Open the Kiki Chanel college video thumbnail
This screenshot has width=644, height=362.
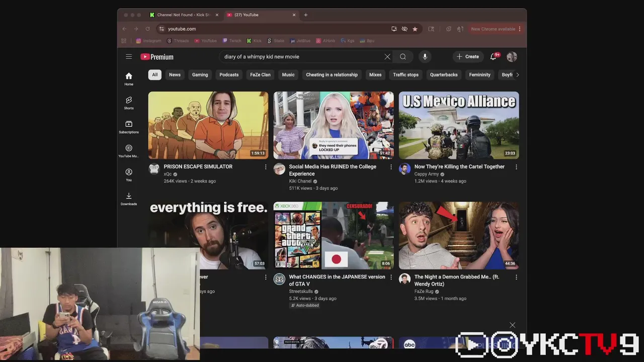(x=334, y=125)
